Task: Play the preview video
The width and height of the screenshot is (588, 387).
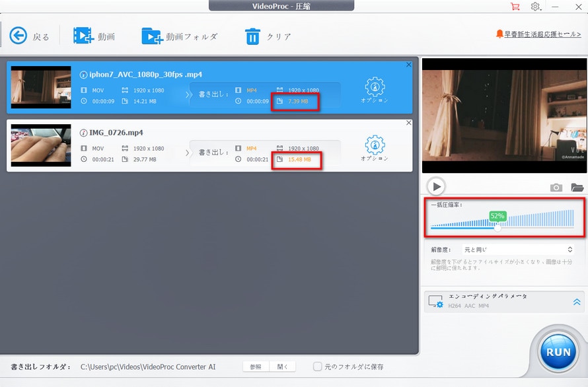Action: click(x=436, y=186)
